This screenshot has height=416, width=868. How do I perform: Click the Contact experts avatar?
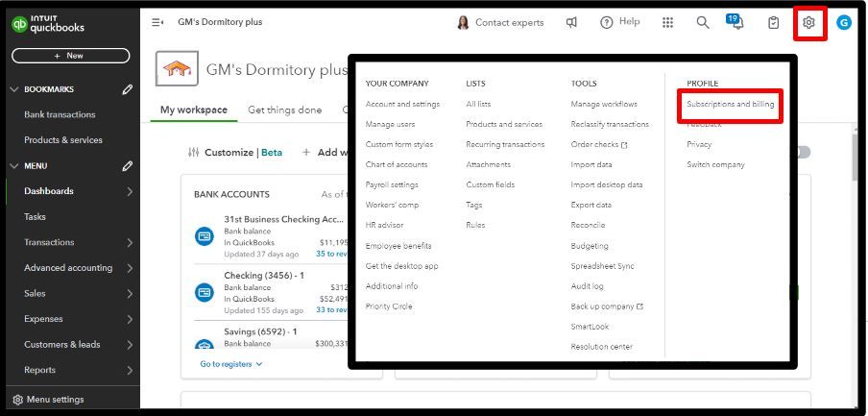point(464,23)
